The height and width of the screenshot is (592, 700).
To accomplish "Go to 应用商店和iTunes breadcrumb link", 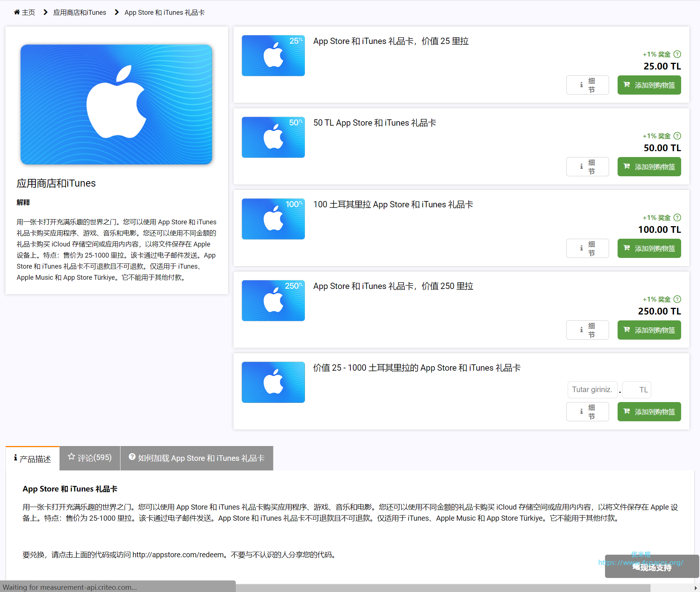I will (x=79, y=13).
